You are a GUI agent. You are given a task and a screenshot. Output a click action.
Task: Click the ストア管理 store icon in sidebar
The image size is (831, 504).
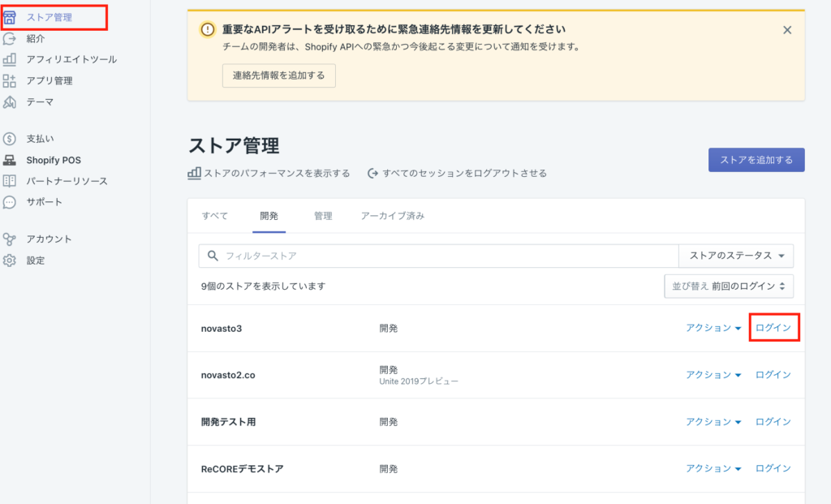(x=10, y=17)
